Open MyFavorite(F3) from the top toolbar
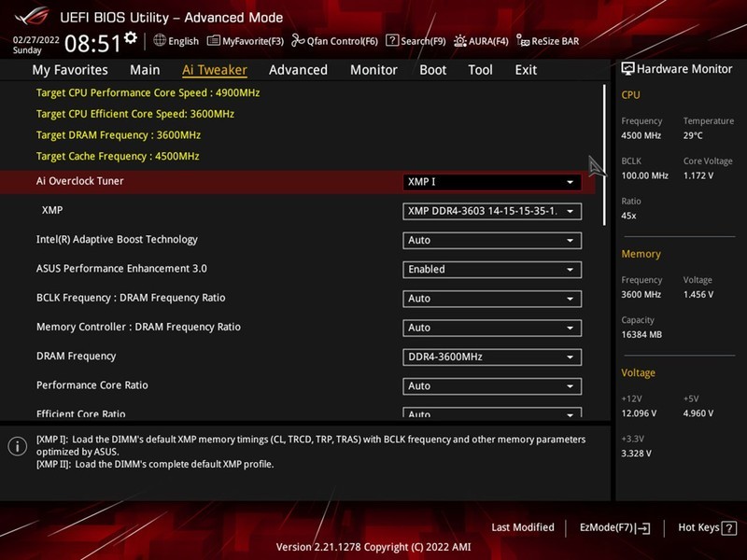 click(214, 41)
